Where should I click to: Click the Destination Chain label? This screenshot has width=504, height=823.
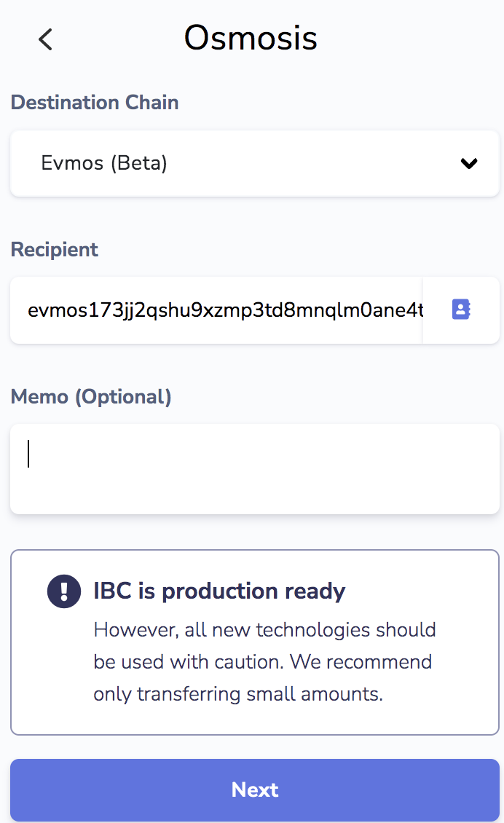click(x=95, y=103)
